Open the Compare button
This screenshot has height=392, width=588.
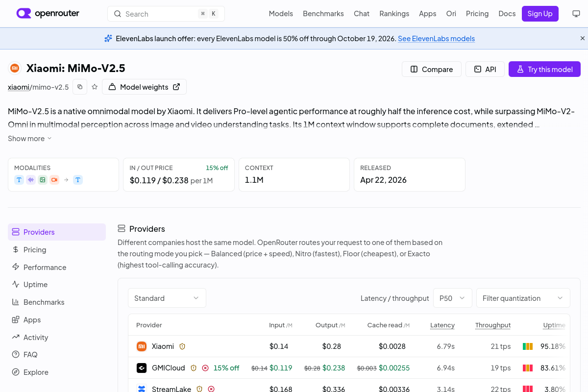click(x=432, y=69)
